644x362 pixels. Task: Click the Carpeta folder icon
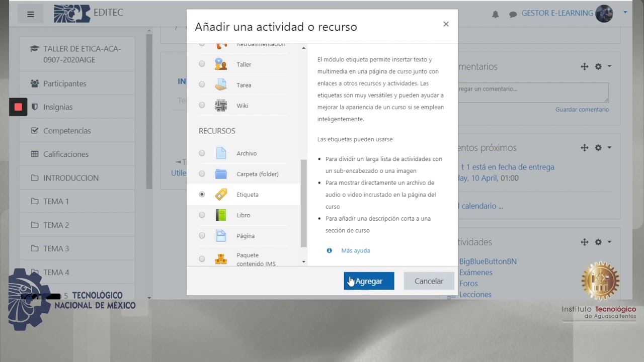pos(221,174)
